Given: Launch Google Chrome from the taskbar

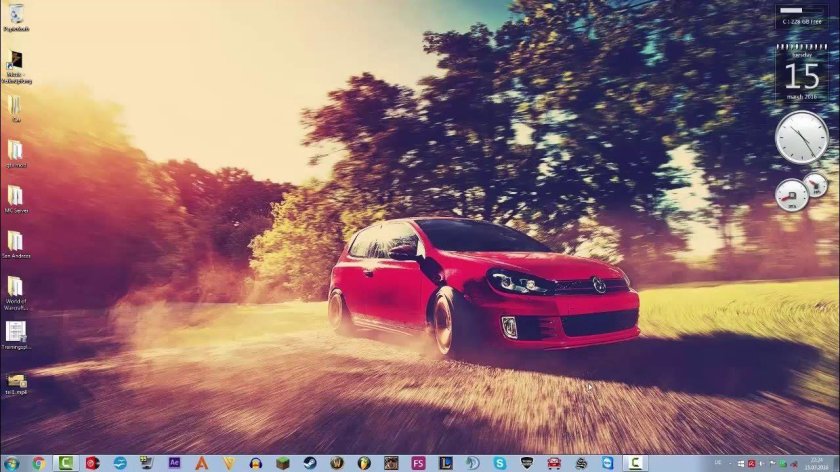Looking at the screenshot, I should click(39, 463).
